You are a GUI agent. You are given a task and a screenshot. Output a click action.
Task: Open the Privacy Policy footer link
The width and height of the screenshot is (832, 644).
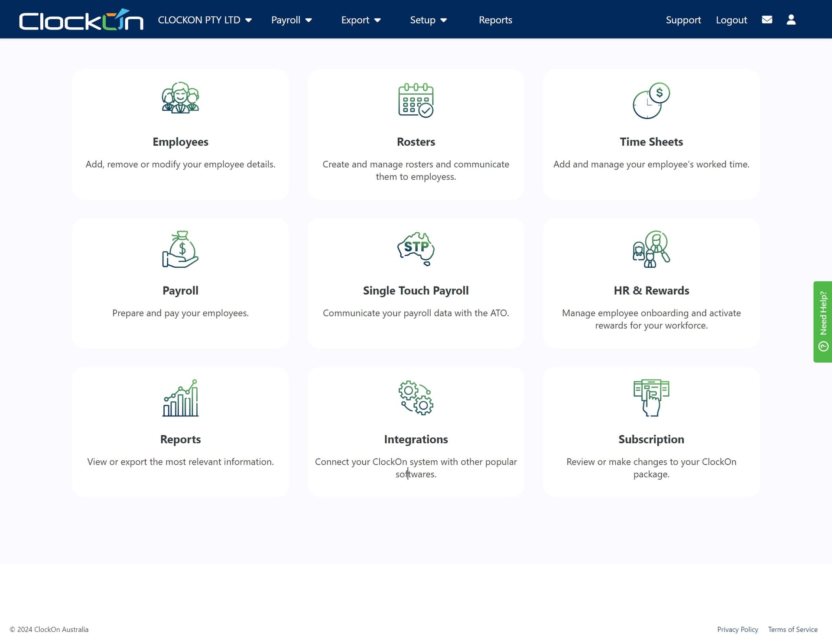pos(738,629)
